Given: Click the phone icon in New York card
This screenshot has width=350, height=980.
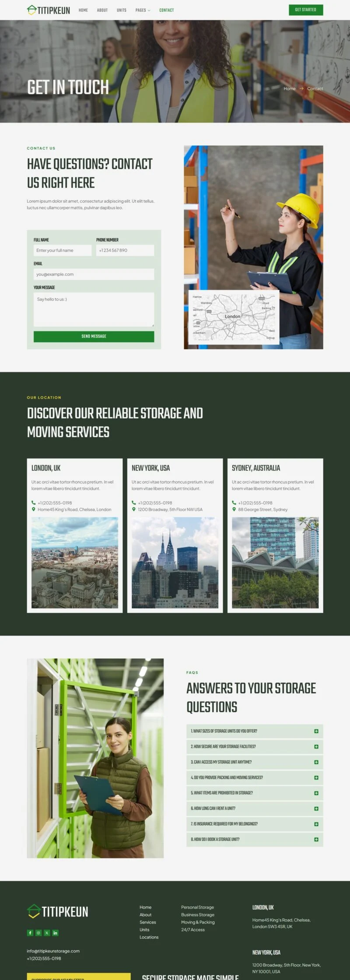Looking at the screenshot, I should (134, 503).
